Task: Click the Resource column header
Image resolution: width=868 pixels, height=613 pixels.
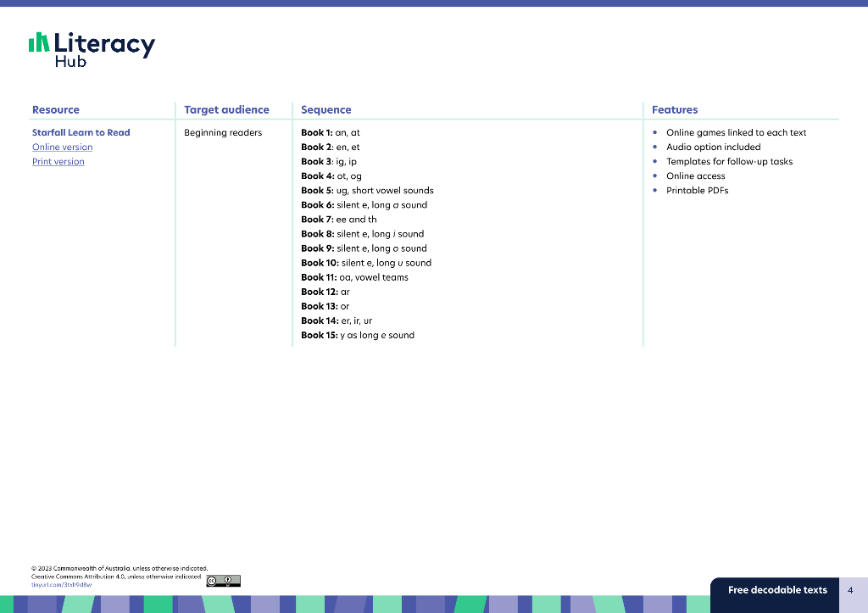Action: (56, 109)
